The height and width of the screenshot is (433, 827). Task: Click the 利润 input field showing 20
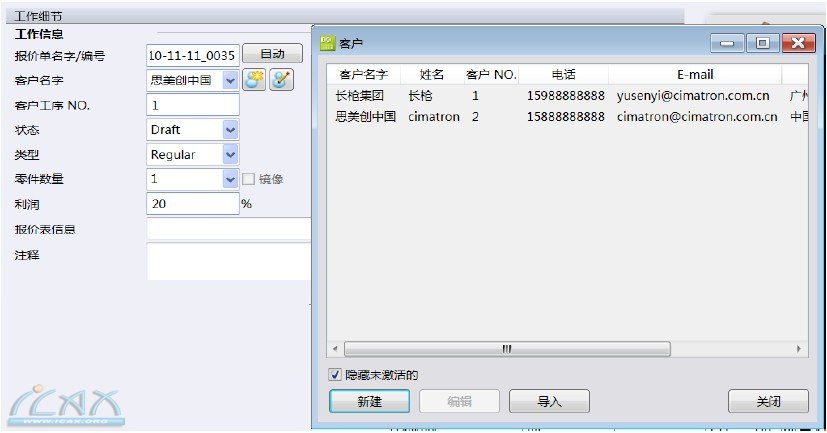193,204
